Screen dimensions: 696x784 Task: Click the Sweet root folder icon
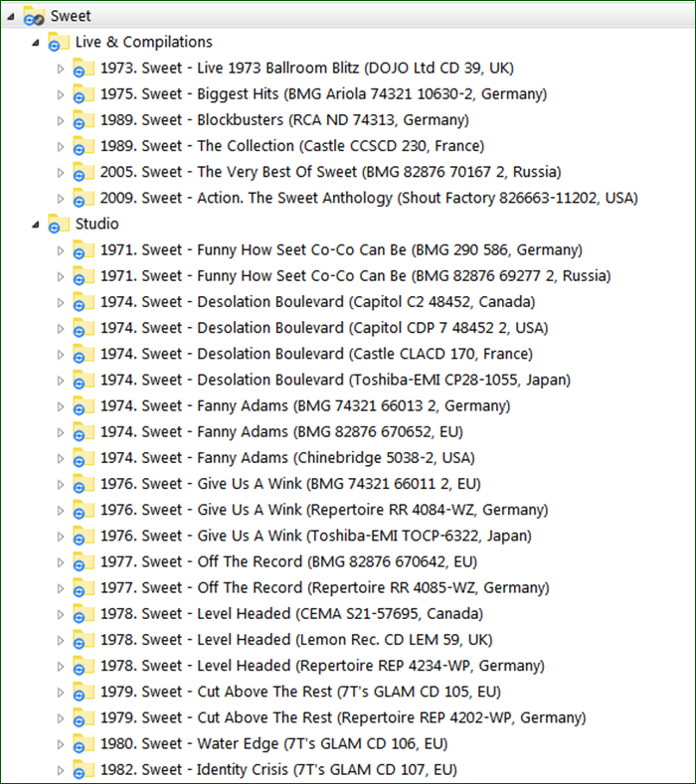(34, 16)
